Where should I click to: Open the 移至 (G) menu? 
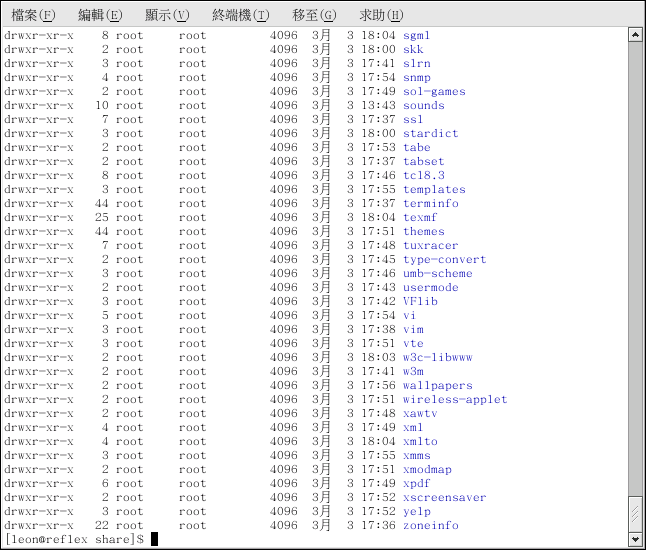pyautogui.click(x=314, y=15)
